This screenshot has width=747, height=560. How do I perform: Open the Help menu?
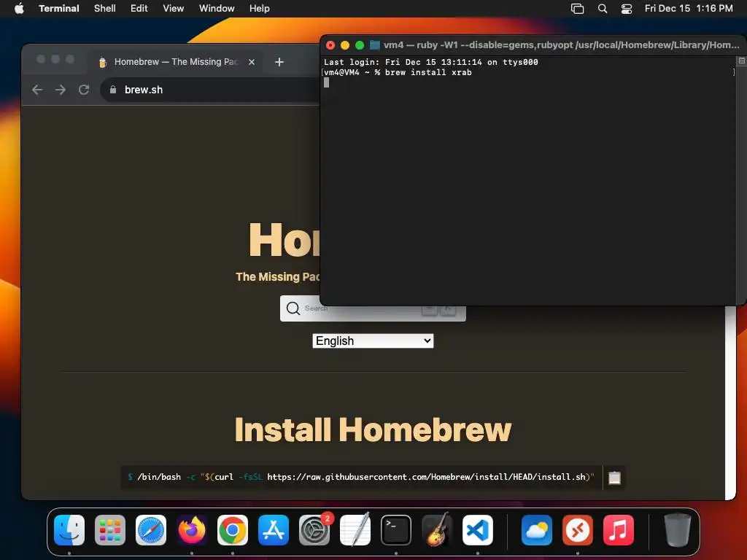click(259, 8)
